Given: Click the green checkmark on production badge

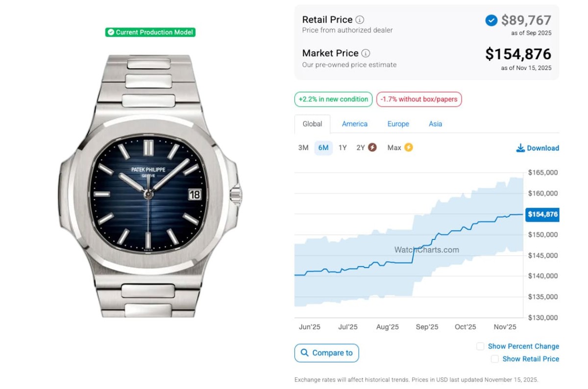Looking at the screenshot, I should (111, 32).
